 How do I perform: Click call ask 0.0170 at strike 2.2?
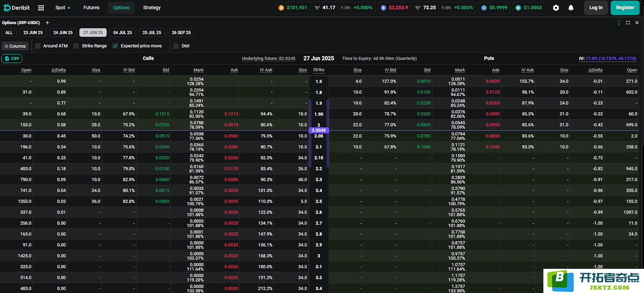coord(231,169)
